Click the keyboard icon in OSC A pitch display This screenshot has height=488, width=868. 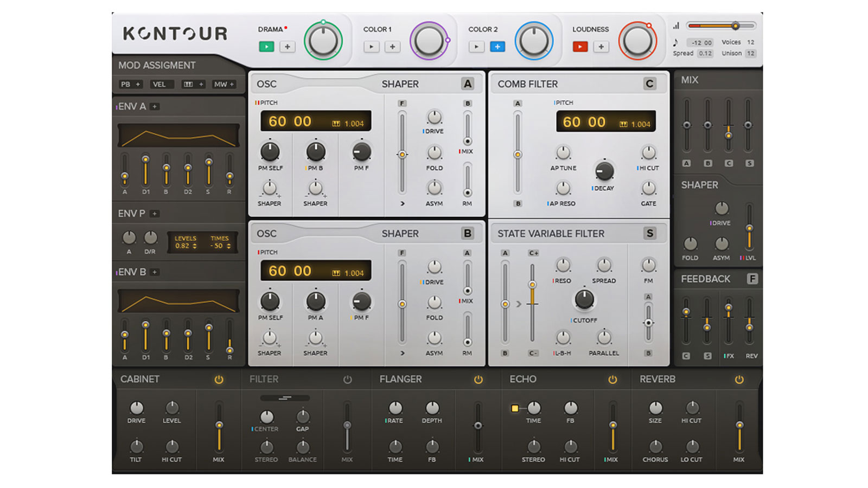tap(336, 124)
